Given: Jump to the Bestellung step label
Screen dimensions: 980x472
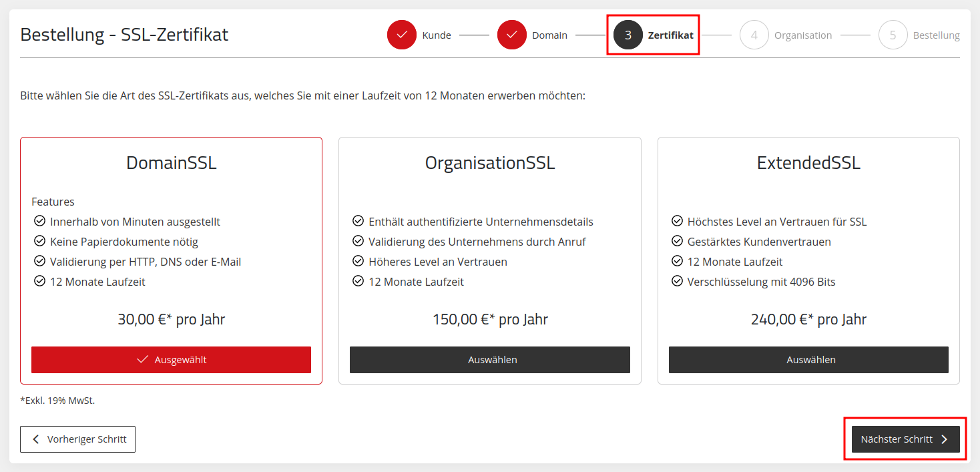Looking at the screenshot, I should tap(937, 35).
